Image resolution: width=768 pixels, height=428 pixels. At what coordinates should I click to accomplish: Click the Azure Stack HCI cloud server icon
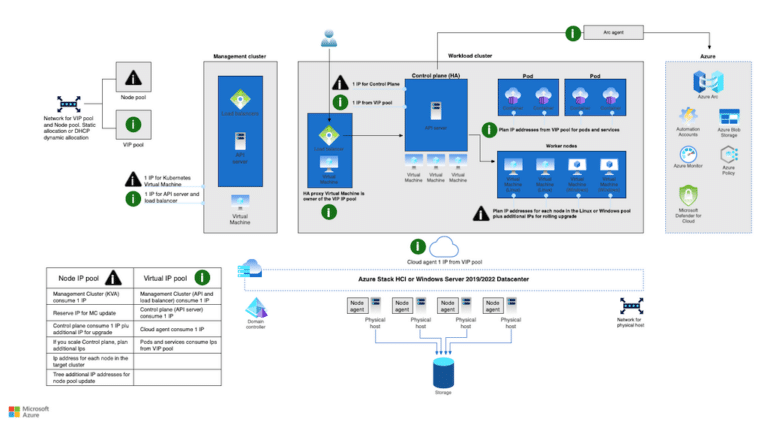pos(250,268)
